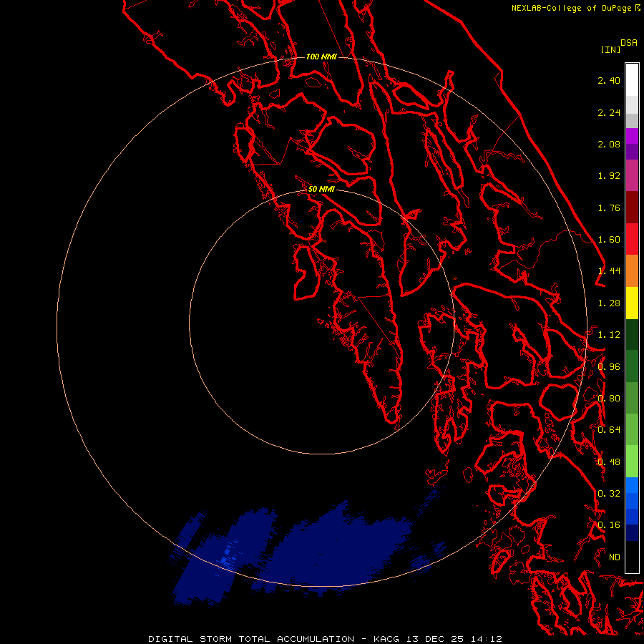The height and width of the screenshot is (644, 644).
Task: Click the 100 NMI range ring label
Action: (x=321, y=57)
